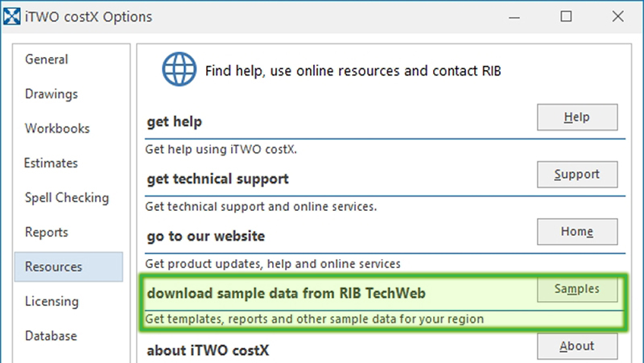
Task: Select the Reports category in sidebar
Action: (x=47, y=233)
